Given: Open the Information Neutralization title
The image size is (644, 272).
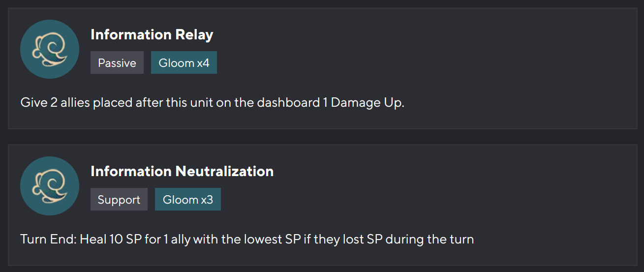Looking at the screenshot, I should [x=182, y=172].
